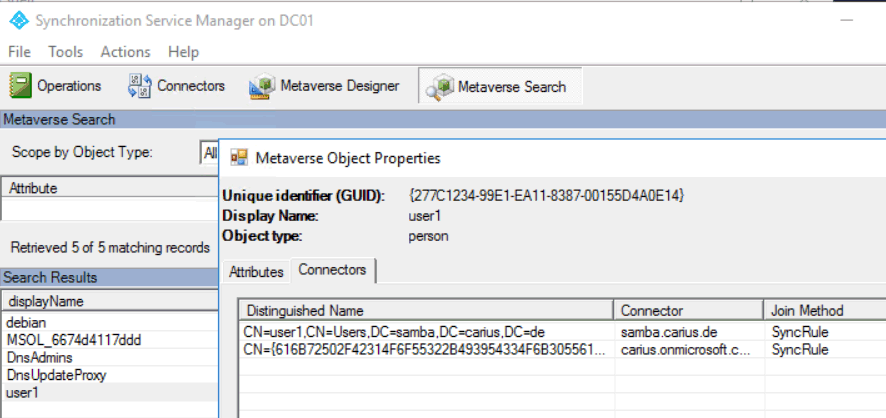Image resolution: width=886 pixels, height=418 pixels.
Task: Click the Retrieved 5 of 5 matching records text
Action: [x=110, y=247]
